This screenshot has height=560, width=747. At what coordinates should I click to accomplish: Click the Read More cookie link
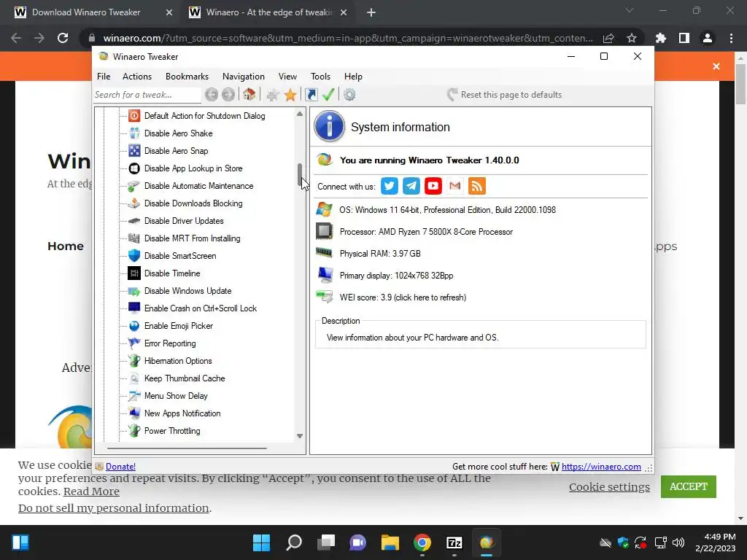click(x=91, y=491)
